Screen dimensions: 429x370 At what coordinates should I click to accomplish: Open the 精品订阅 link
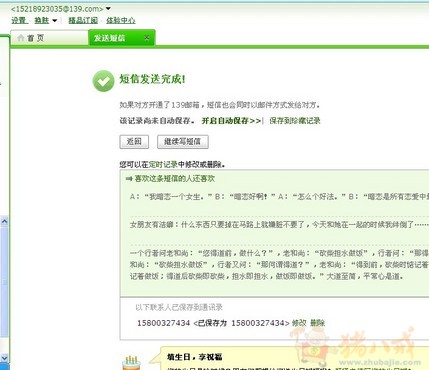pos(83,20)
